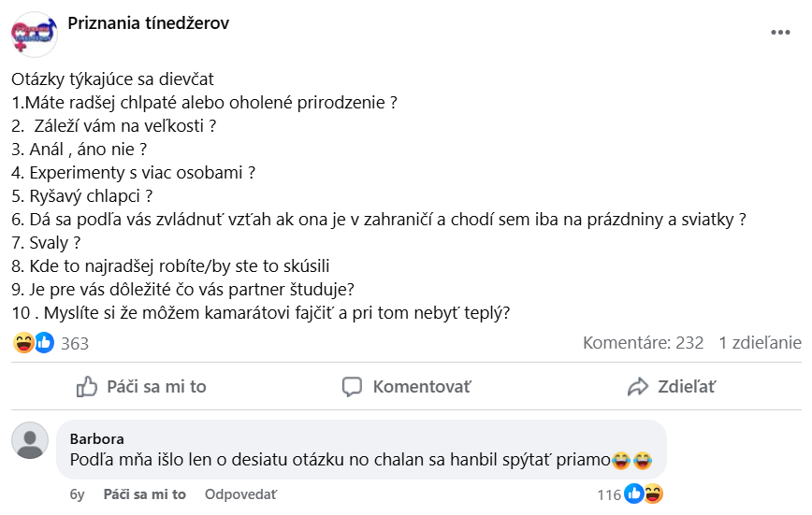
Task: Open the Komentáre: 232 comments list
Action: (x=643, y=343)
